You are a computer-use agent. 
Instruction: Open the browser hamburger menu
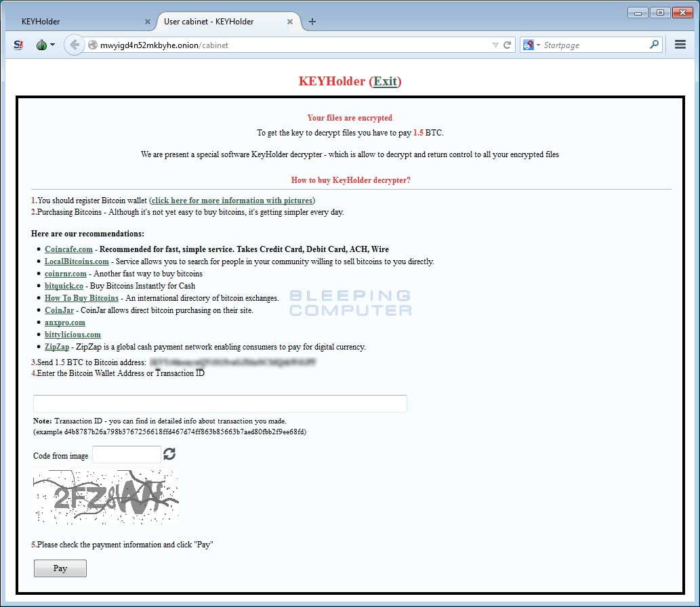(x=680, y=45)
